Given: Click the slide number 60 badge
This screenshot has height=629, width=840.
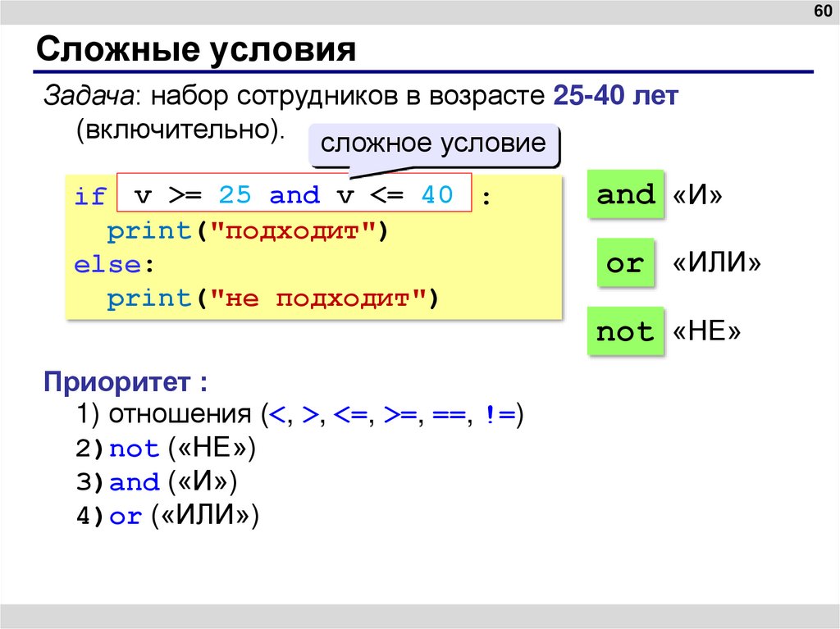Looking at the screenshot, I should [821, 12].
